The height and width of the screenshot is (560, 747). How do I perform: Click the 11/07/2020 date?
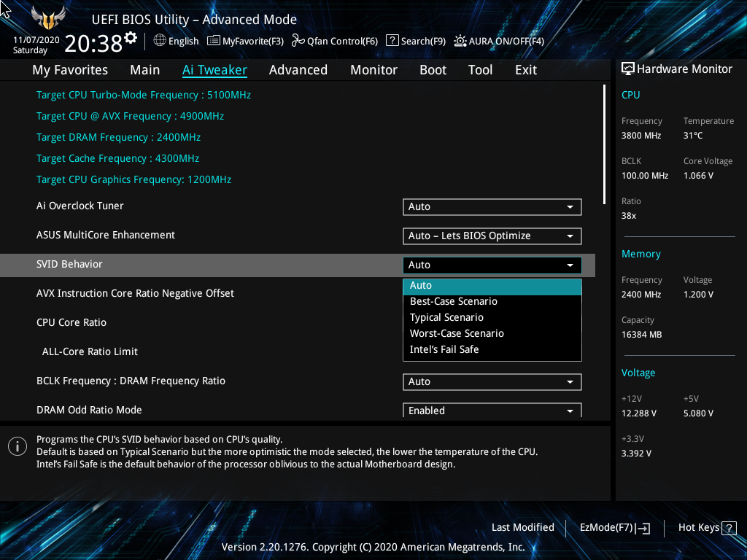click(x=36, y=40)
